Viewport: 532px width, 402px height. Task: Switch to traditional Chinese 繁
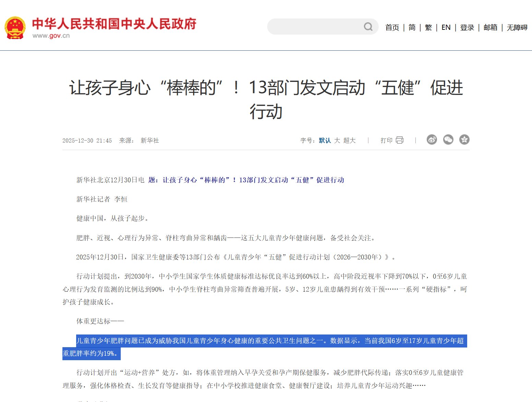428,27
